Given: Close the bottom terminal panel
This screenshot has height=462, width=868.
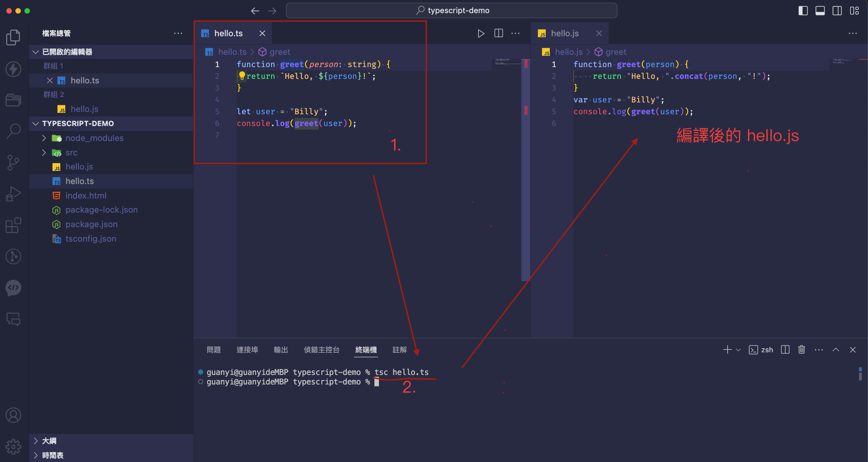Looking at the screenshot, I should pos(853,350).
